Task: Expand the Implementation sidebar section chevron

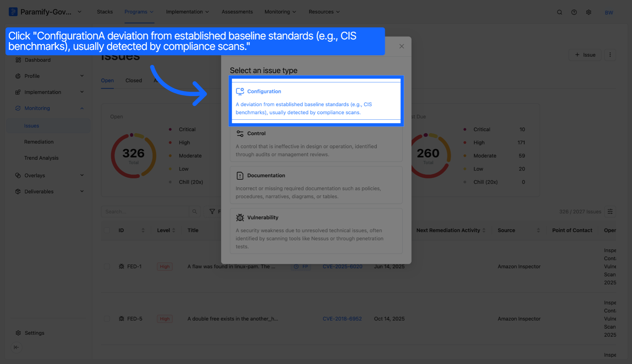Action: pos(82,92)
